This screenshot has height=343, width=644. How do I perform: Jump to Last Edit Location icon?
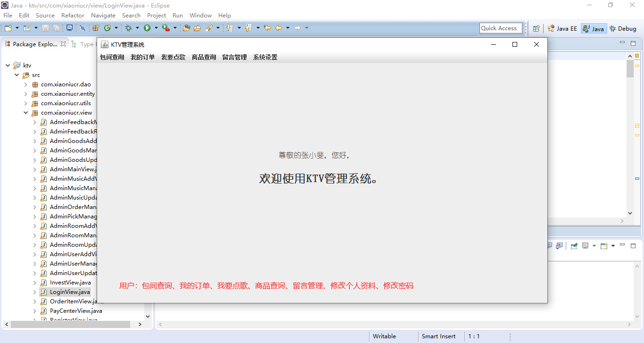point(267,28)
